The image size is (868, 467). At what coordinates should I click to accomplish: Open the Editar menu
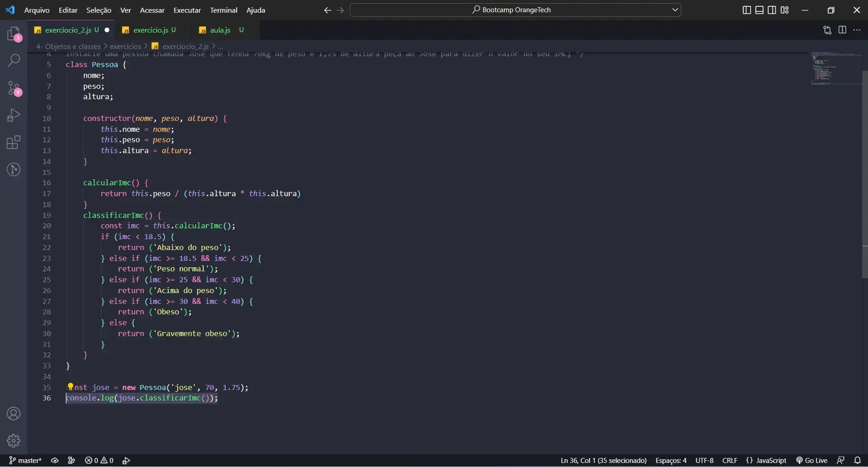(68, 10)
